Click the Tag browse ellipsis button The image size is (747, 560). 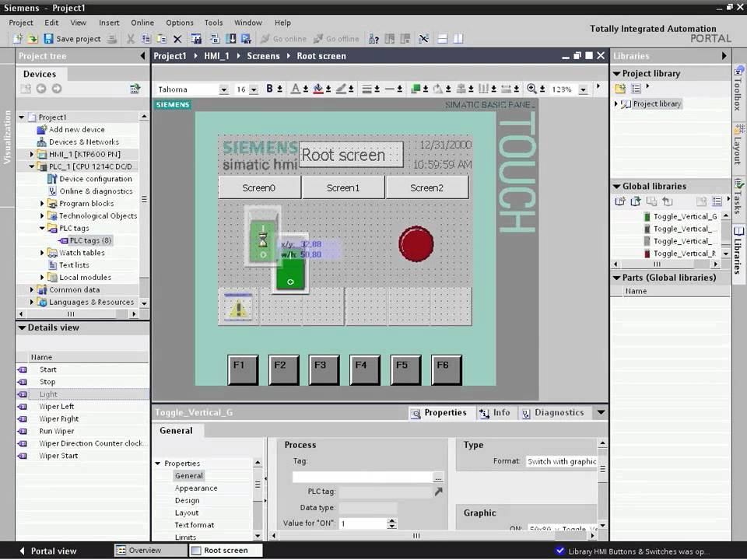(438, 477)
